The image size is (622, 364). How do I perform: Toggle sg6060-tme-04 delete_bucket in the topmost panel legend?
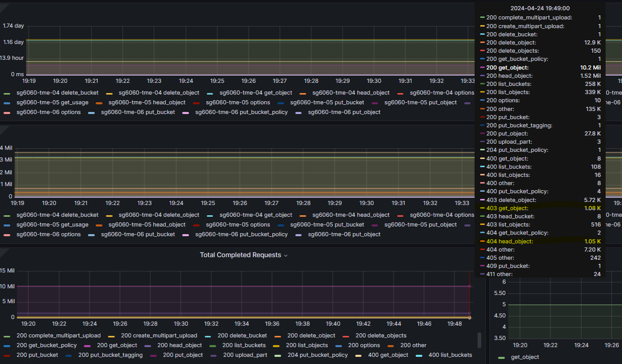coord(57,93)
